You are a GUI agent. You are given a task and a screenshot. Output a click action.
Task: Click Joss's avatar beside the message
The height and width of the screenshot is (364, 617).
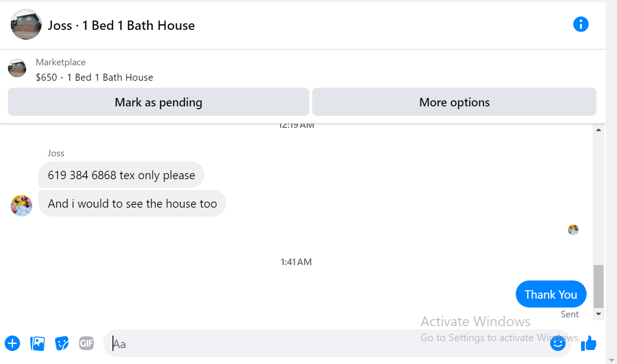pos(21,206)
